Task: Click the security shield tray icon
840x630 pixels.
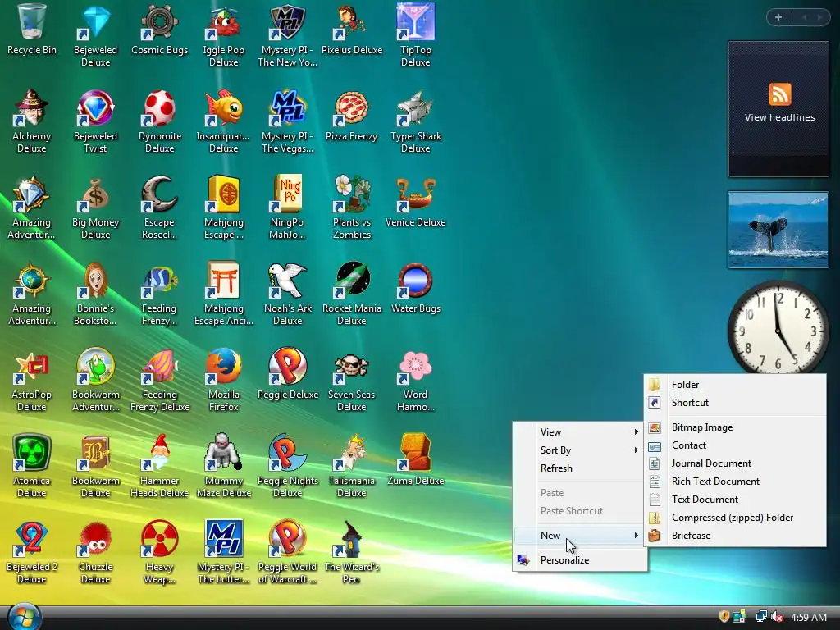Action: (x=724, y=617)
